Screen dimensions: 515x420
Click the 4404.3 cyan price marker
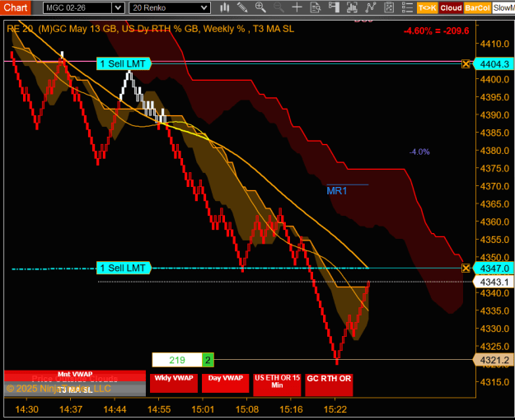(494, 64)
